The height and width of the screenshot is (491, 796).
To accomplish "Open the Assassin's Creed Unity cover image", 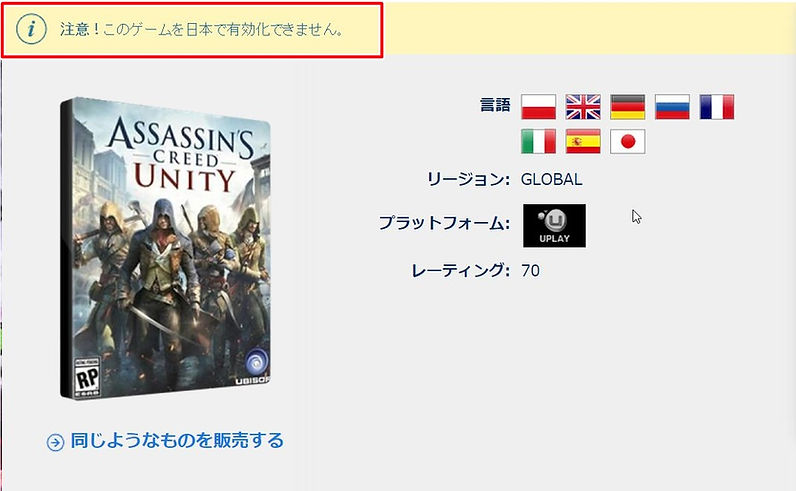I will click(165, 248).
